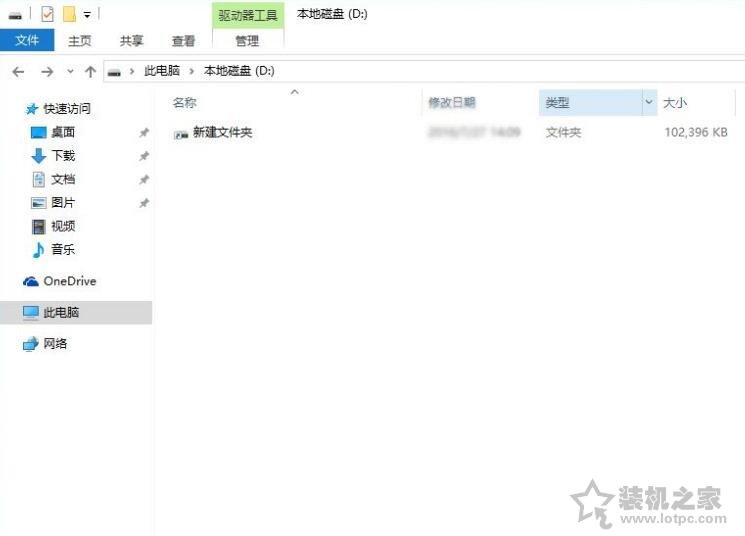Click the 新建文件夹 item icon

pyautogui.click(x=181, y=134)
